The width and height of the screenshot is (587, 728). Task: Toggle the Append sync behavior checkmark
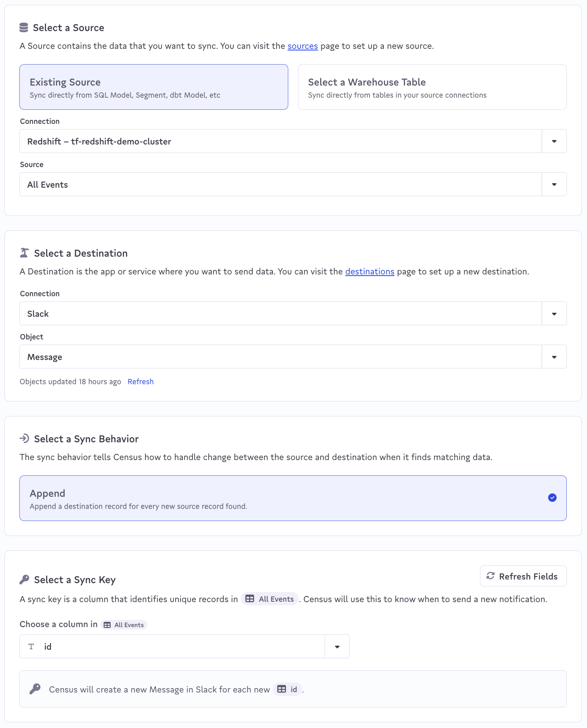pos(552,498)
